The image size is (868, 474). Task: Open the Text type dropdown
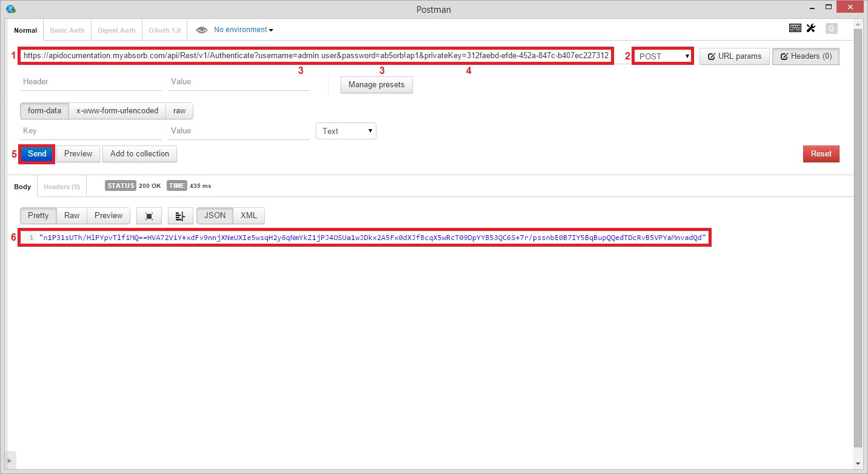[x=346, y=131]
